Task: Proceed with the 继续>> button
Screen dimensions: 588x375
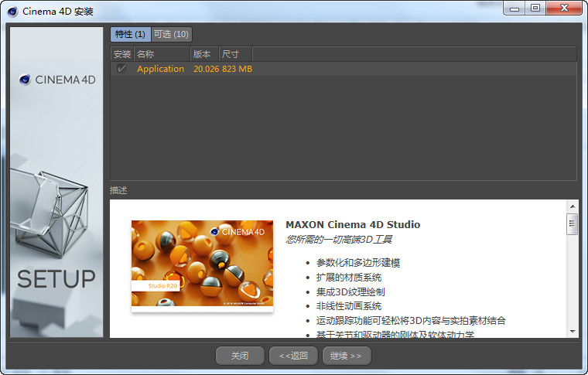Action: tap(347, 356)
